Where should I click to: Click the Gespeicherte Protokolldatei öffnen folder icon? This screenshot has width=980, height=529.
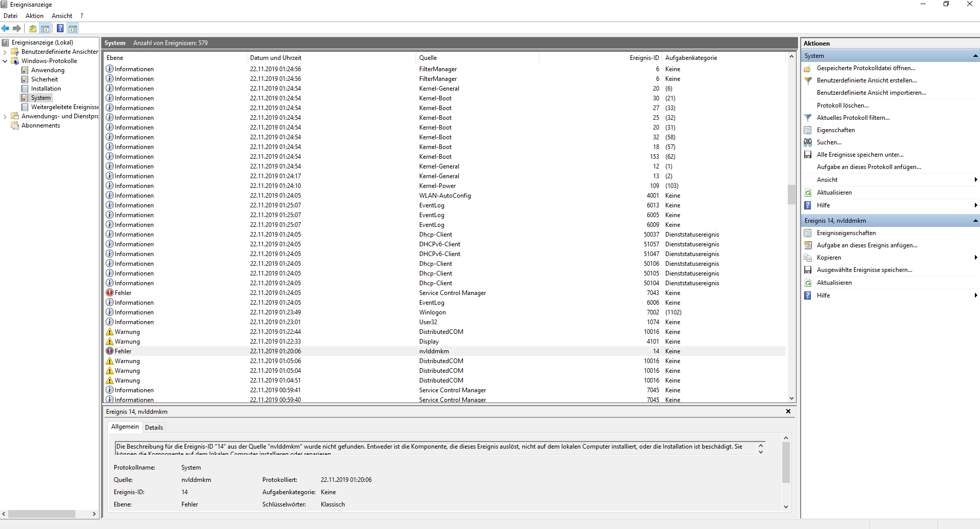(808, 68)
